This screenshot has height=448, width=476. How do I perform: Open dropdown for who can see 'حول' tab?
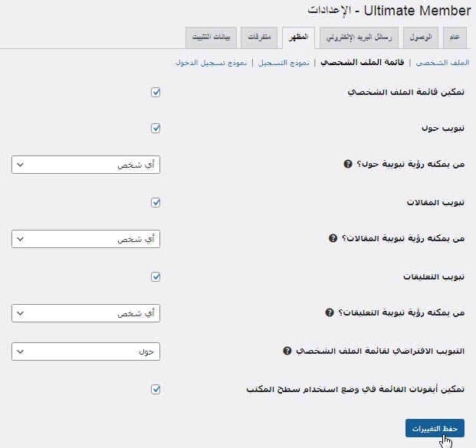[86, 165]
